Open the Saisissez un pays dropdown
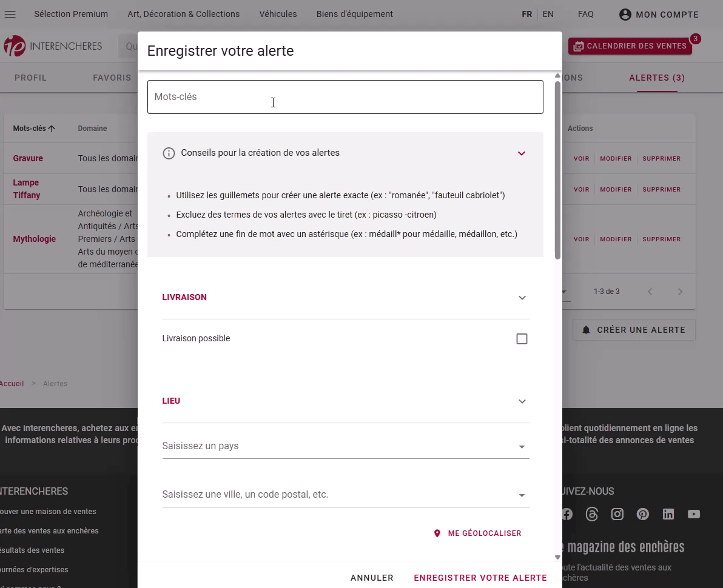 (345, 446)
